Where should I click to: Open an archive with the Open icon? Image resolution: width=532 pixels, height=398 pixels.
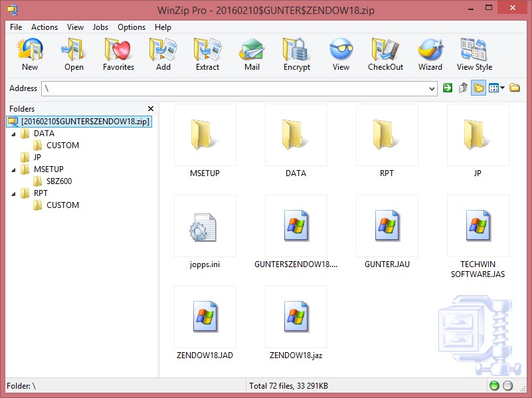click(74, 54)
